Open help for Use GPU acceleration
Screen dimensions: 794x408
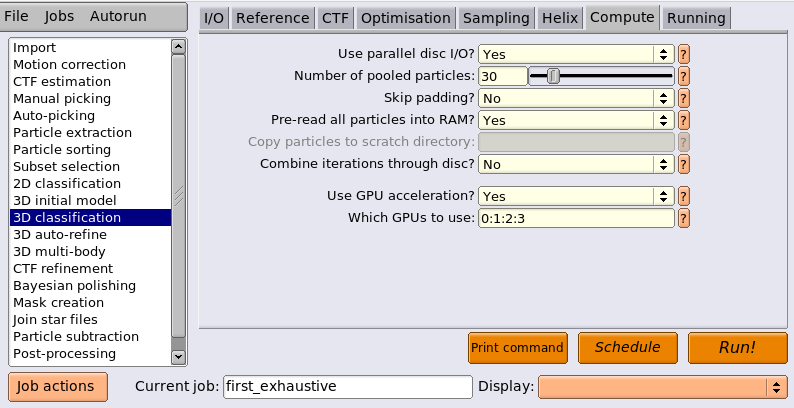(684, 196)
